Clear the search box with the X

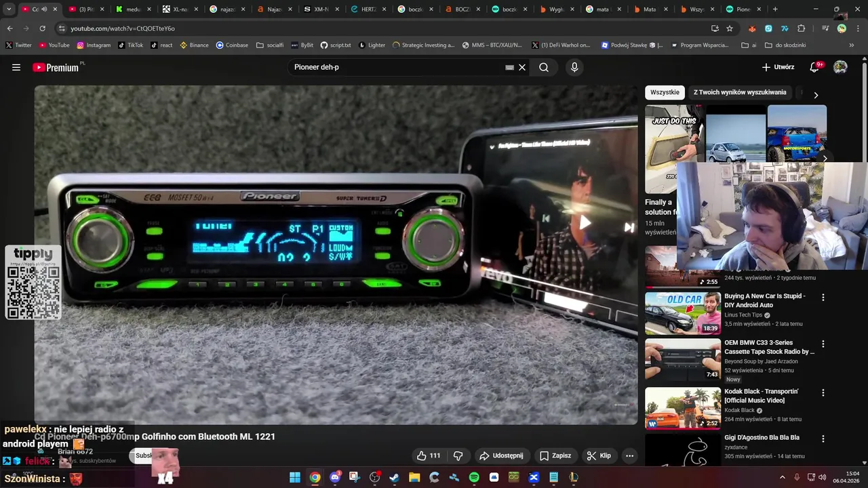[522, 67]
